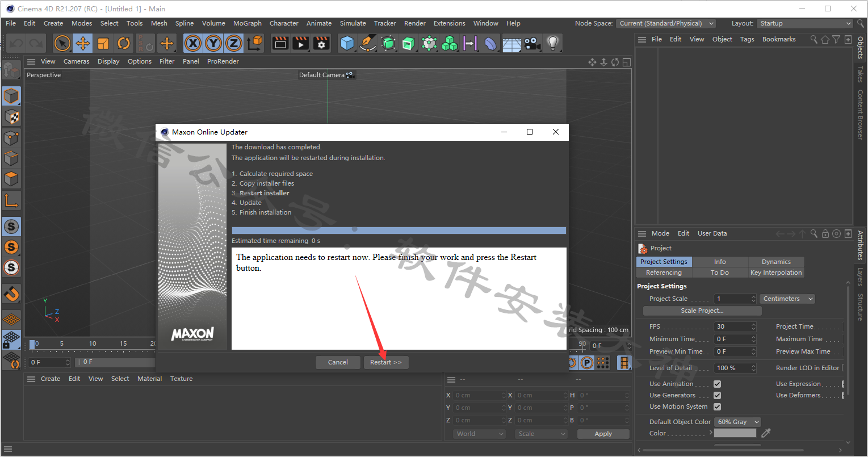
Task: Open the Layout Startup dropdown
Action: 805,23
